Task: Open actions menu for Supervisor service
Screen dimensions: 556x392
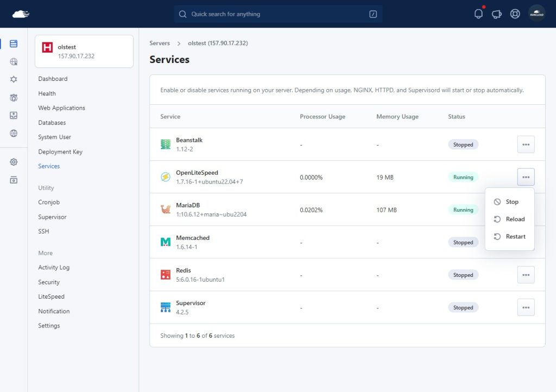Action: click(526, 307)
